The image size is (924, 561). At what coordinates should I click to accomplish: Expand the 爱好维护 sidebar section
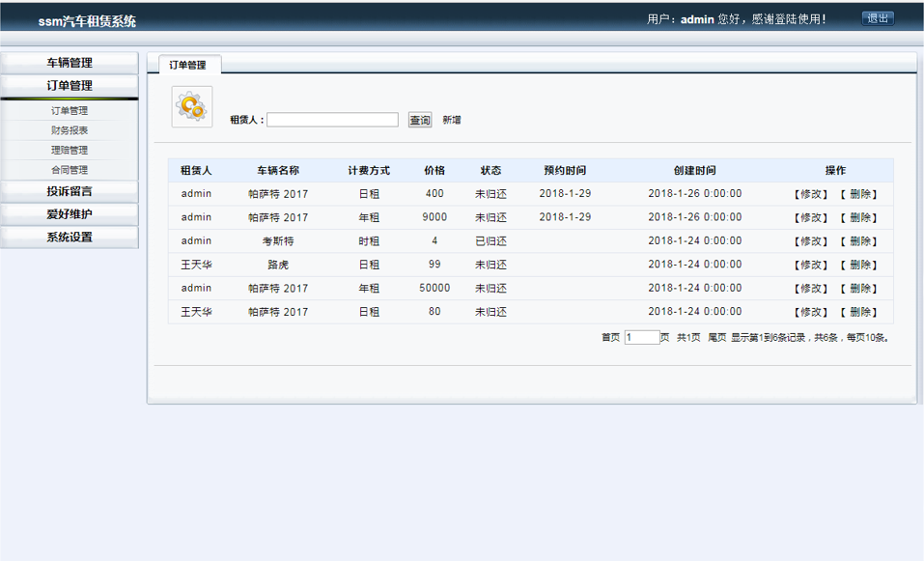click(x=70, y=214)
